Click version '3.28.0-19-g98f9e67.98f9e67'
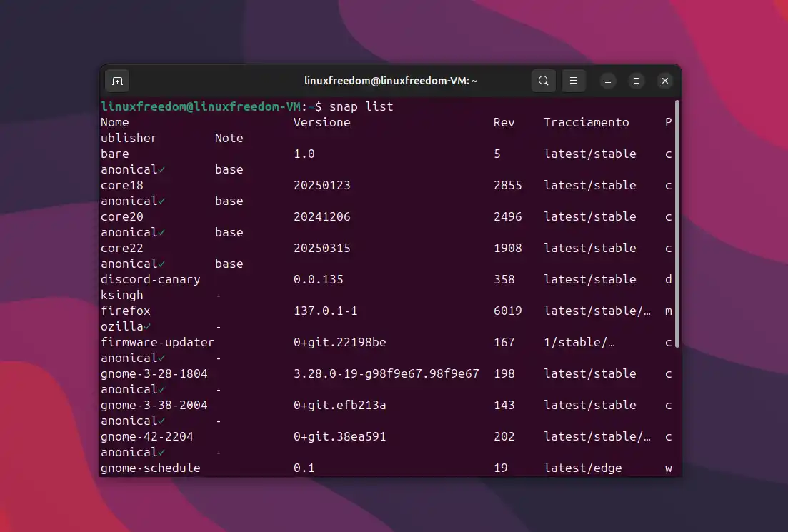 [x=386, y=373]
